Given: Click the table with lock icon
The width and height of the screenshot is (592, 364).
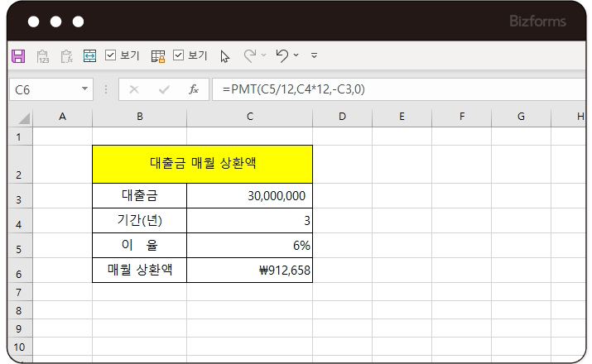Looking at the screenshot, I should 158,56.
